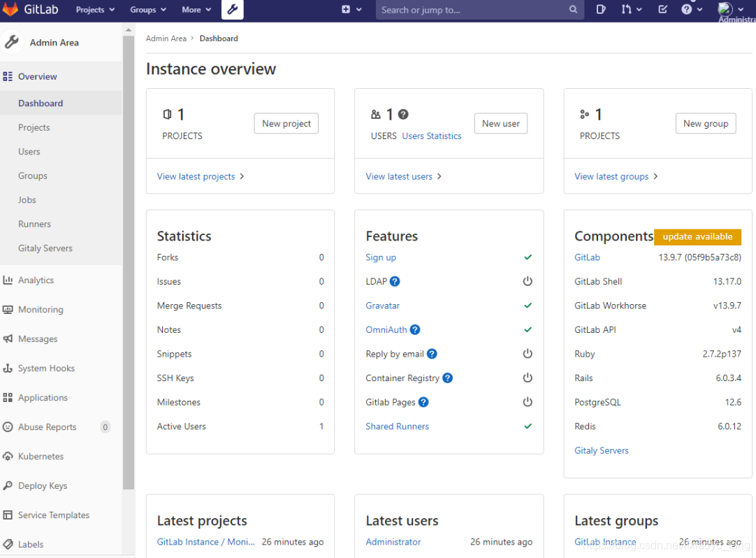The width and height of the screenshot is (756, 558).
Task: Click the Kubernetes cloud icon
Action: pos(8,456)
